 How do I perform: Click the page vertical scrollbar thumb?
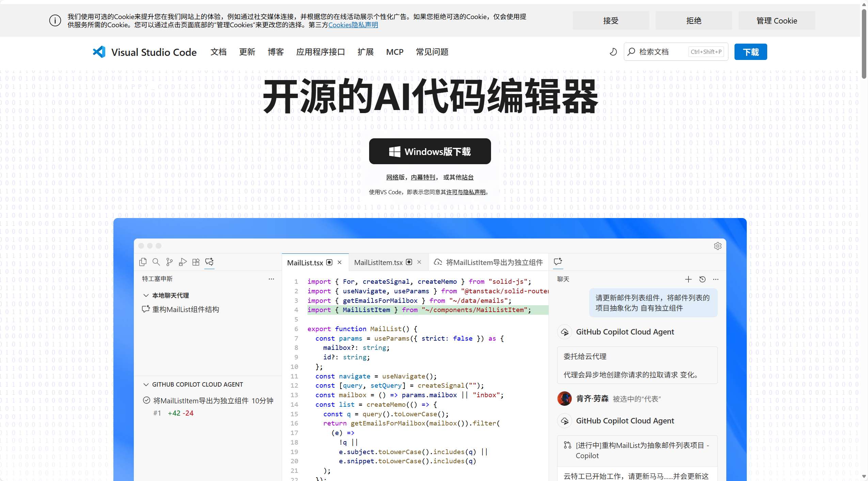pyautogui.click(x=864, y=44)
